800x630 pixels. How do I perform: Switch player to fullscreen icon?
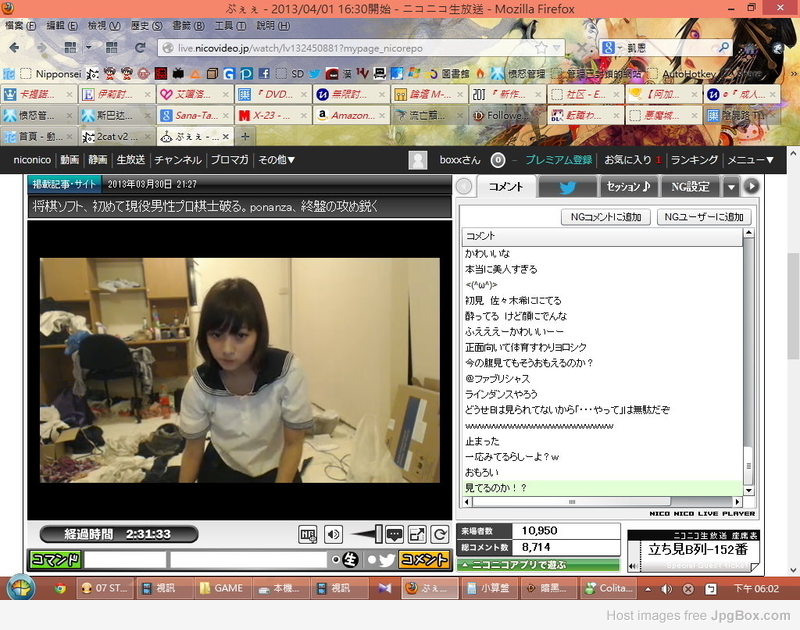pos(417,535)
